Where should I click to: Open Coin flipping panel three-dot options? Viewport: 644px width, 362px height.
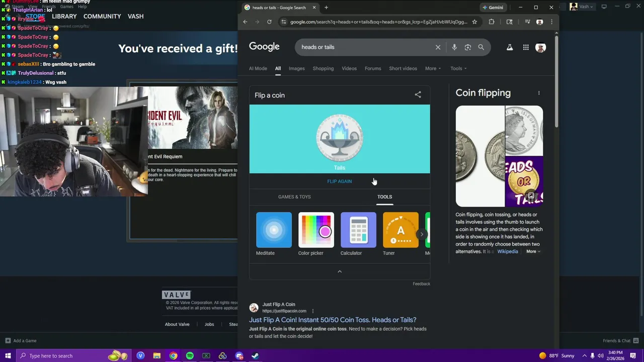[x=539, y=93]
